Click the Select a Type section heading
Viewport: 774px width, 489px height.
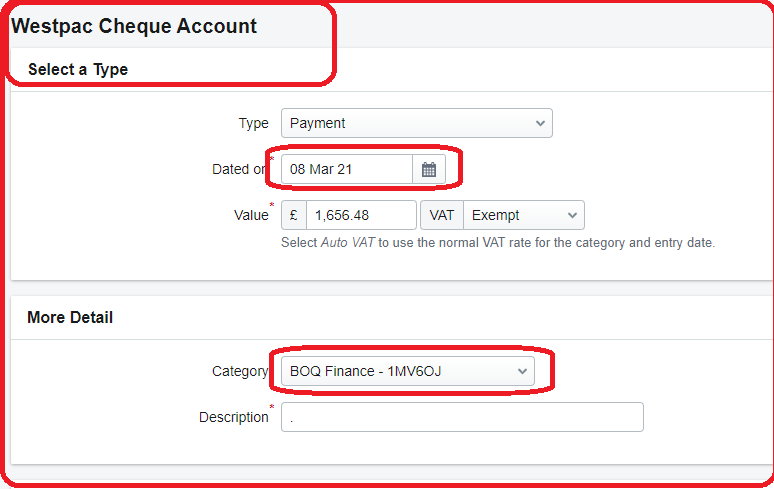pos(78,70)
